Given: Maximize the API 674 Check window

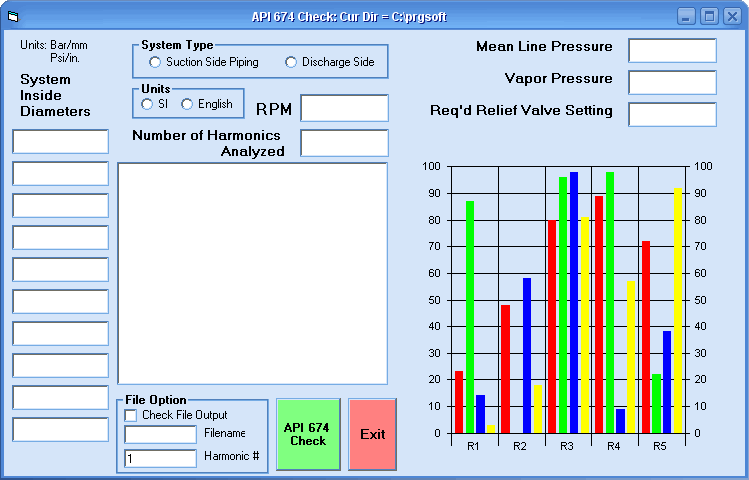Looking at the screenshot, I should click(709, 17).
